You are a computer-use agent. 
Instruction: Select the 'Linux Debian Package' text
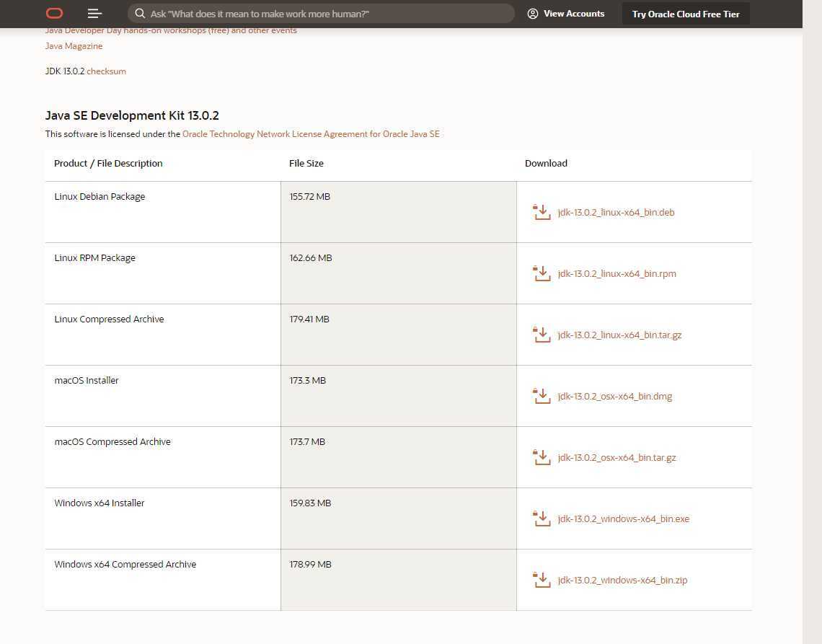click(x=100, y=197)
